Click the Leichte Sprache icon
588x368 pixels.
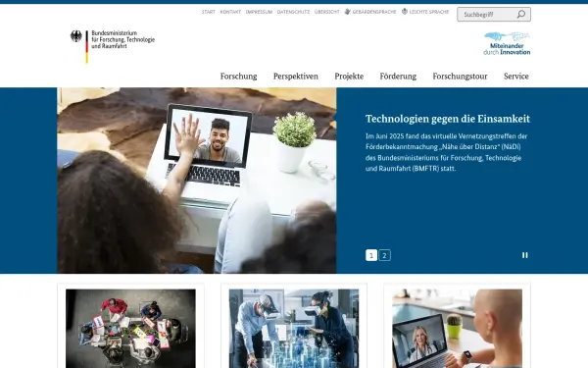coord(405,12)
